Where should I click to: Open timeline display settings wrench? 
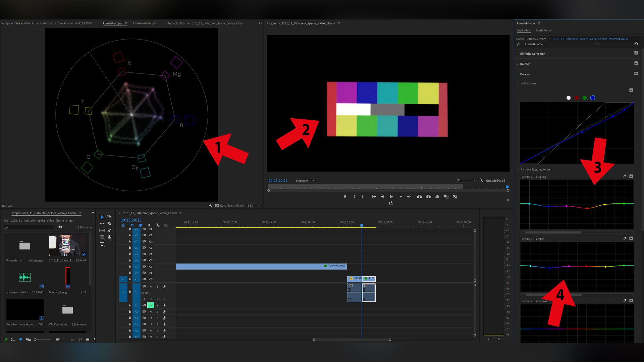click(x=158, y=225)
